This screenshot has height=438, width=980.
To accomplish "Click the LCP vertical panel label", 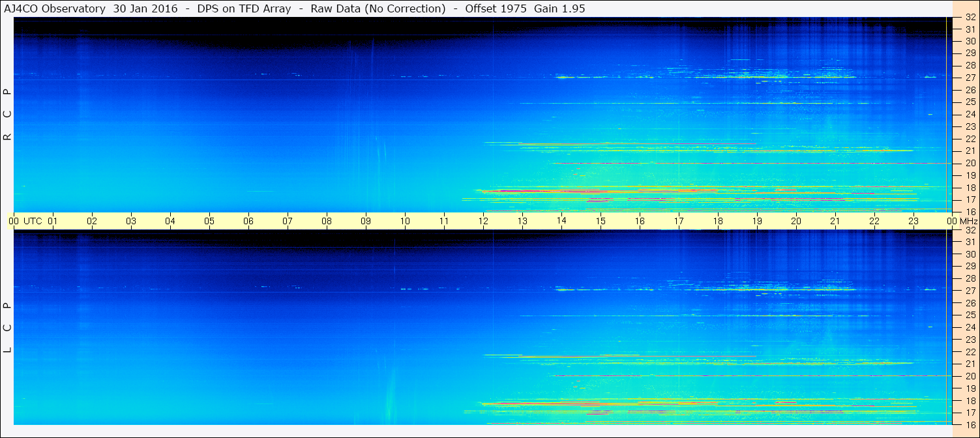I will 7,327.
